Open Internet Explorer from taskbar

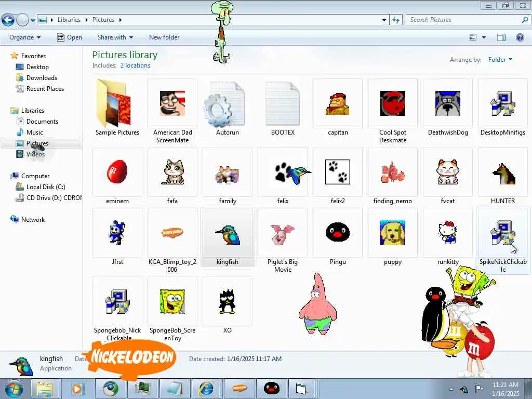pos(206,389)
